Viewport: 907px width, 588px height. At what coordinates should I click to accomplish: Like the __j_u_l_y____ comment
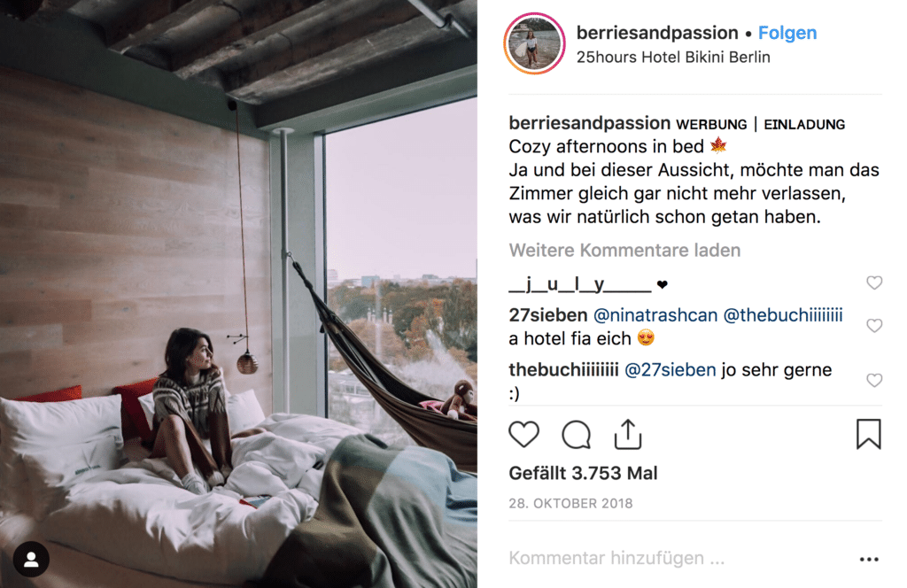[874, 282]
